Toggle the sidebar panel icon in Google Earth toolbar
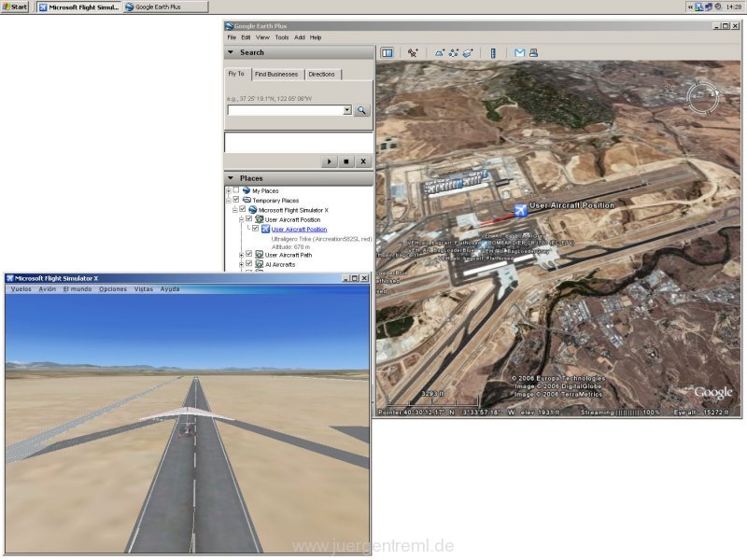The height and width of the screenshot is (560, 747). [388, 53]
